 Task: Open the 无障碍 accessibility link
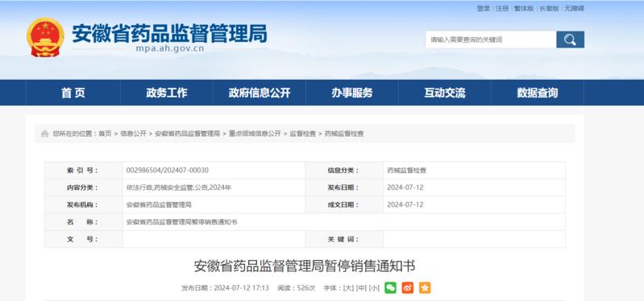pyautogui.click(x=574, y=8)
